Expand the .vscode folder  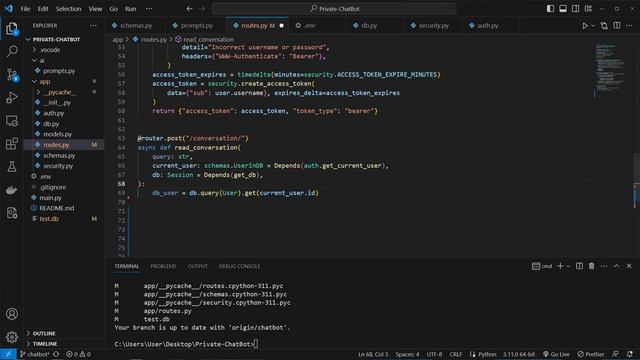[x=50, y=50]
